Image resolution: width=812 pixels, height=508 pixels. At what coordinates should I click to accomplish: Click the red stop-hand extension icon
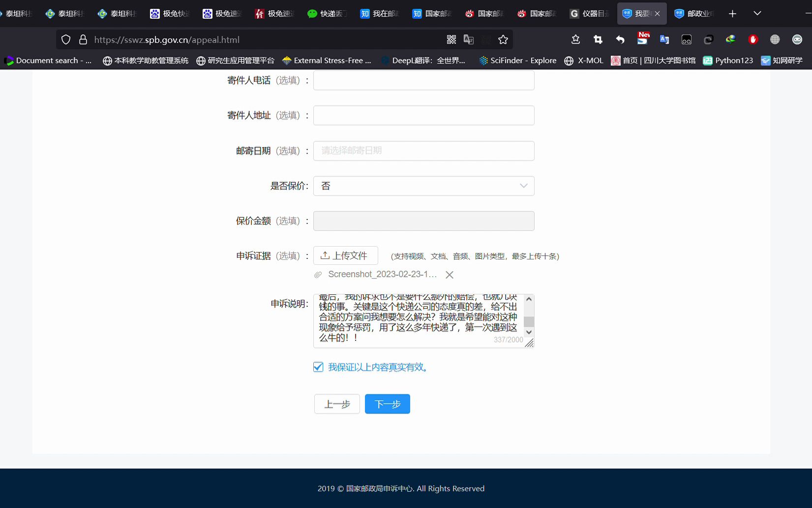pyautogui.click(x=753, y=39)
